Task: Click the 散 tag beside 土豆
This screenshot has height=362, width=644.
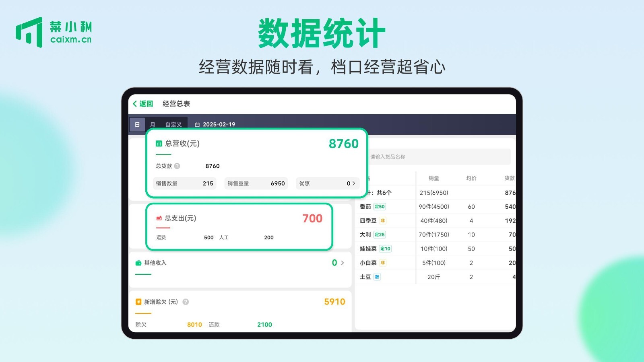Action: coord(377,277)
